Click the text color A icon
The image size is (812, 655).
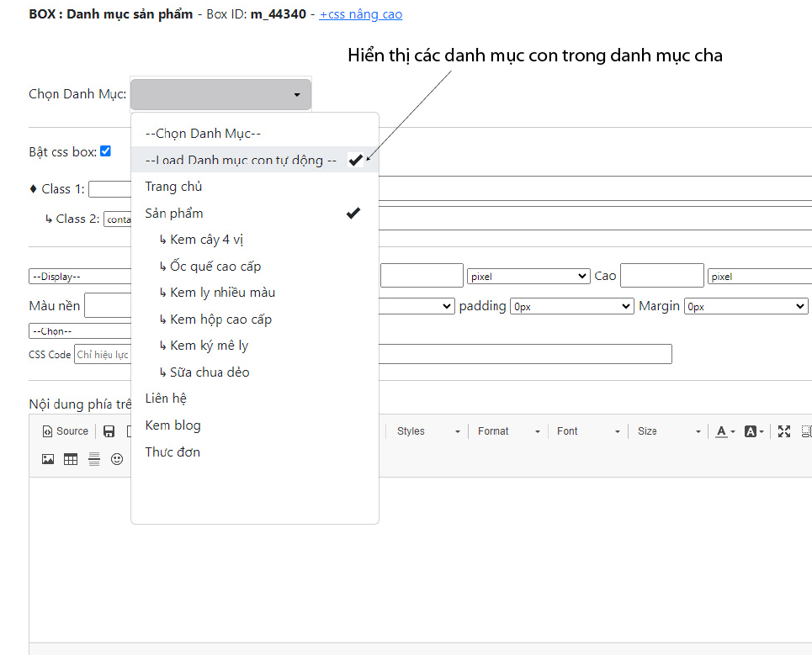click(x=721, y=431)
